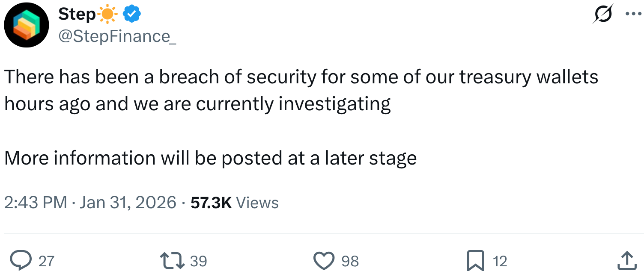
Task: Click the 98 likes count
Action: tap(350, 261)
